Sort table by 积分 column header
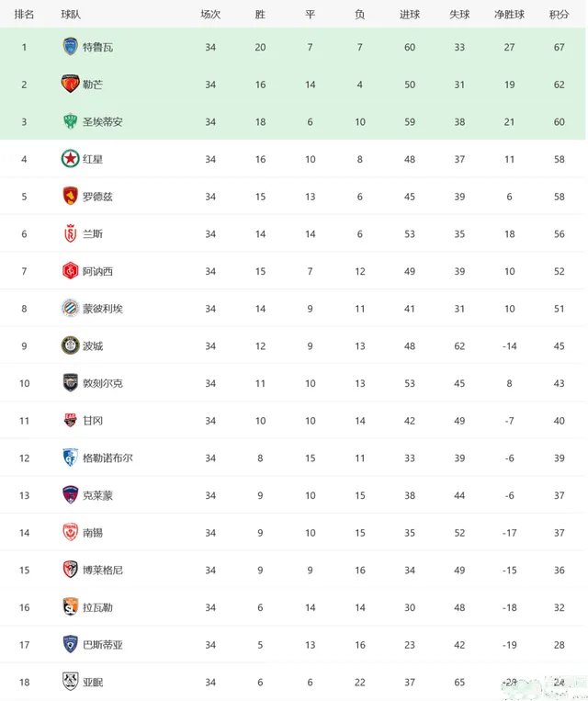The width and height of the screenshot is (588, 701). tap(559, 15)
